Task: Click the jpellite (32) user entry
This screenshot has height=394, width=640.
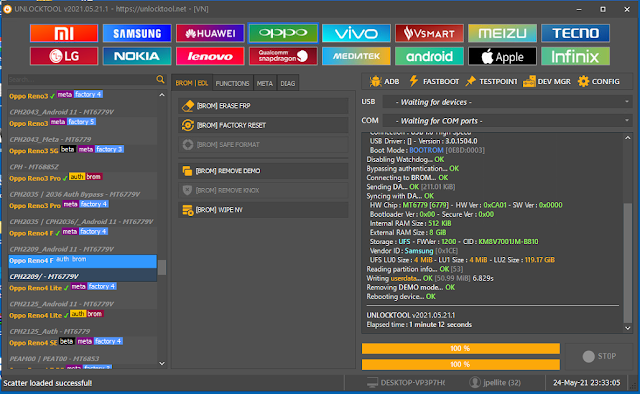Action: click(495, 383)
